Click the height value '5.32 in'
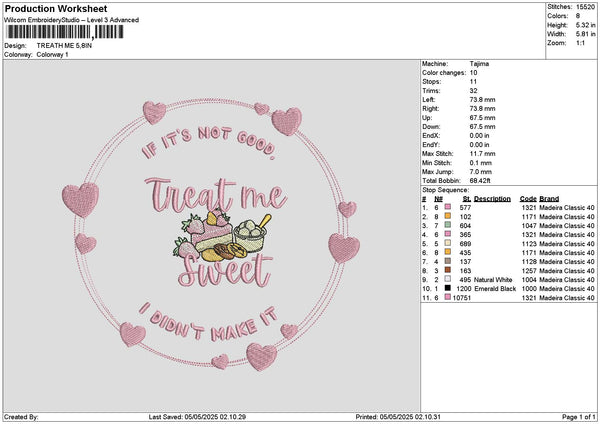 [x=585, y=25]
